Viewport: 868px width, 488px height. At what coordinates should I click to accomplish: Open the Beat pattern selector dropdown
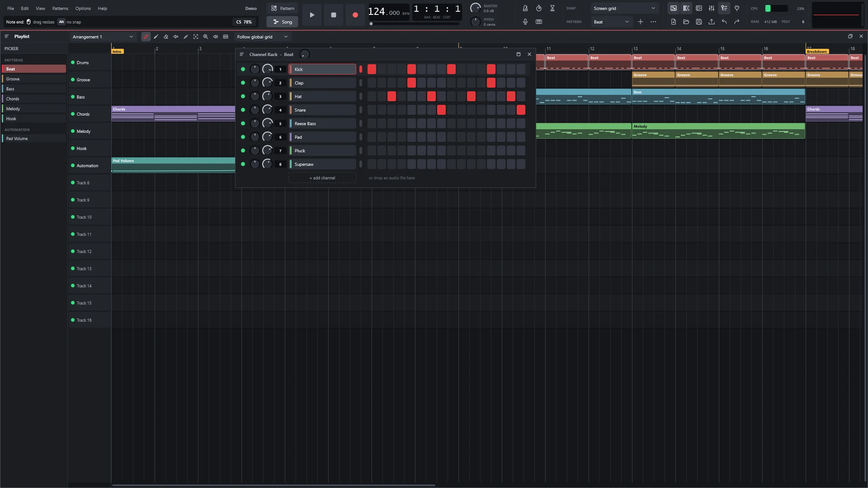(x=611, y=22)
